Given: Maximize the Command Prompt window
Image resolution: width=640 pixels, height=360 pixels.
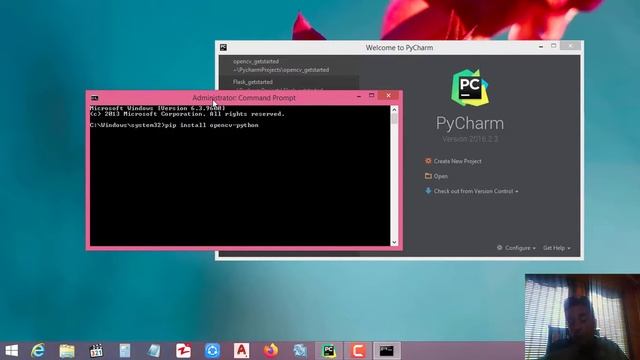Looking at the screenshot, I should 371,96.
